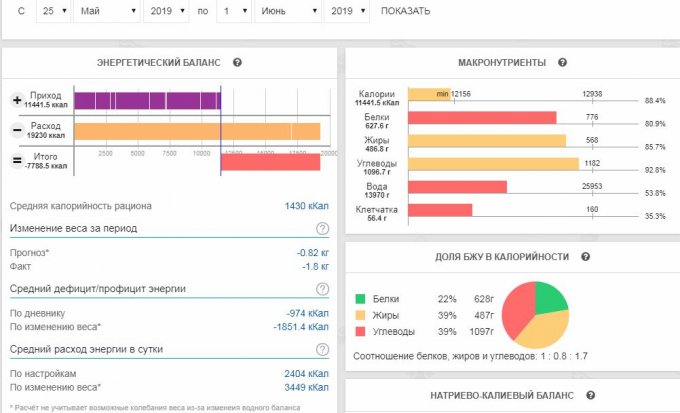Click the minus icon beside Расход
Screen dimensions: 680x413
pos(17,131)
